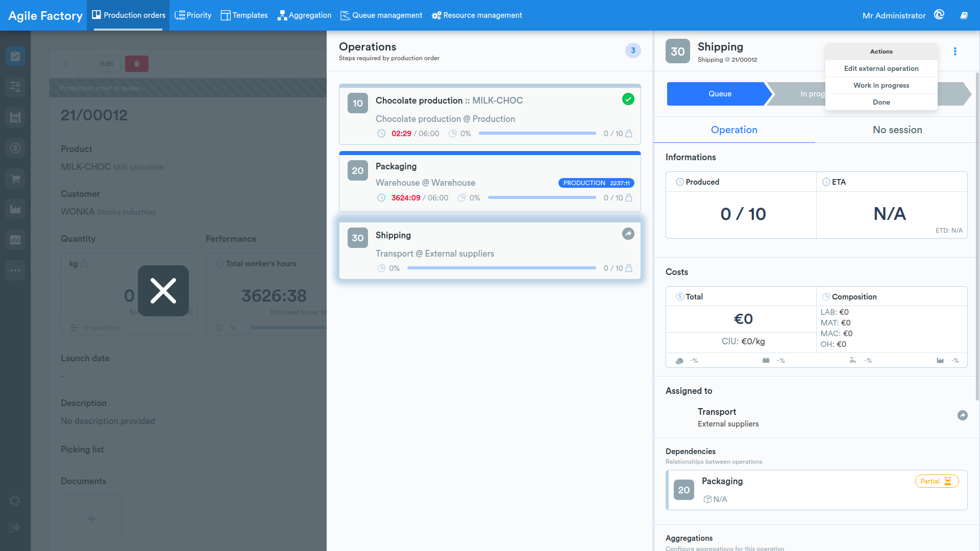Viewport: 980px width, 551px height.
Task: Switch to the Operation tab
Action: (734, 130)
